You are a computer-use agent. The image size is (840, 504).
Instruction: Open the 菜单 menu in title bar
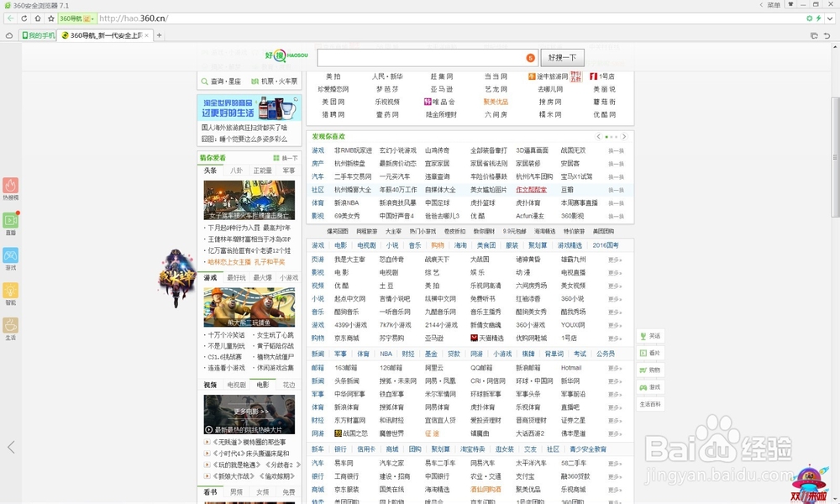coord(774,5)
